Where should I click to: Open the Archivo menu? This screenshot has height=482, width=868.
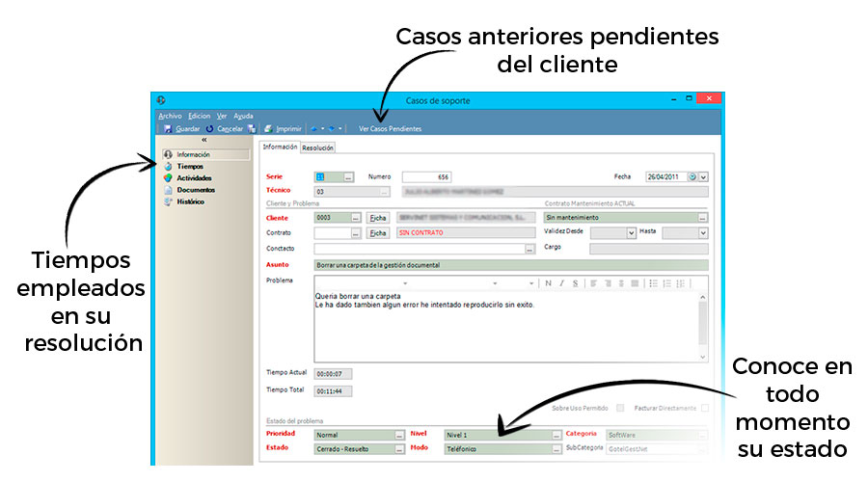170,116
